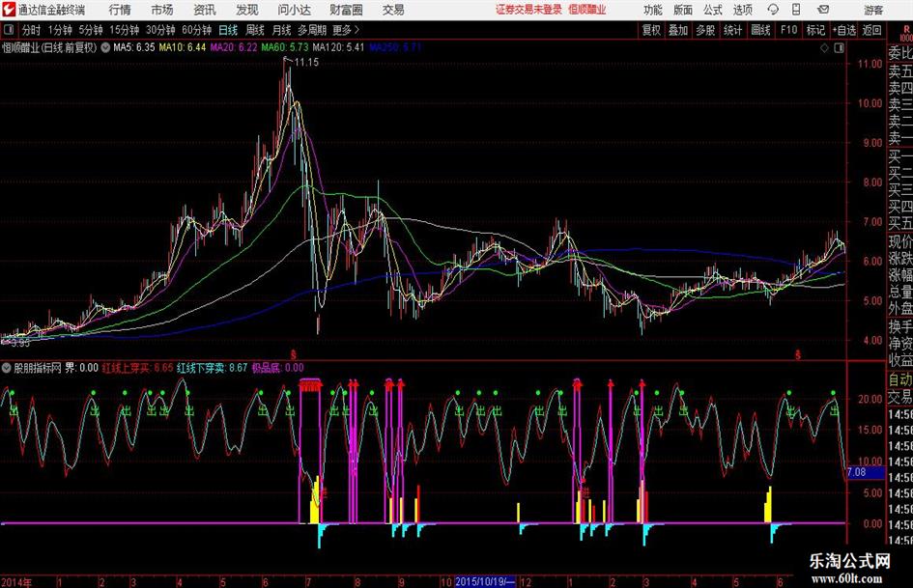The image size is (913, 588).
Task: Click the 11.15 peak price label
Action: coord(306,63)
